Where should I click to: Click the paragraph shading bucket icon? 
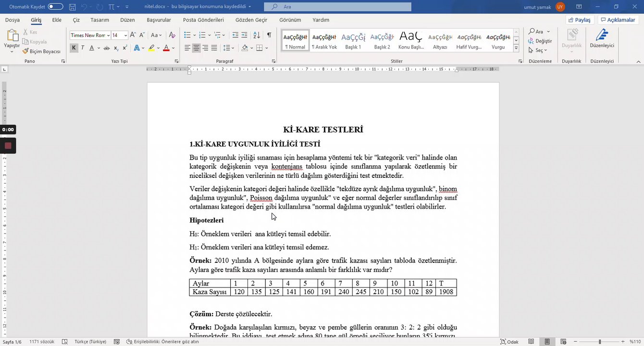(x=245, y=48)
